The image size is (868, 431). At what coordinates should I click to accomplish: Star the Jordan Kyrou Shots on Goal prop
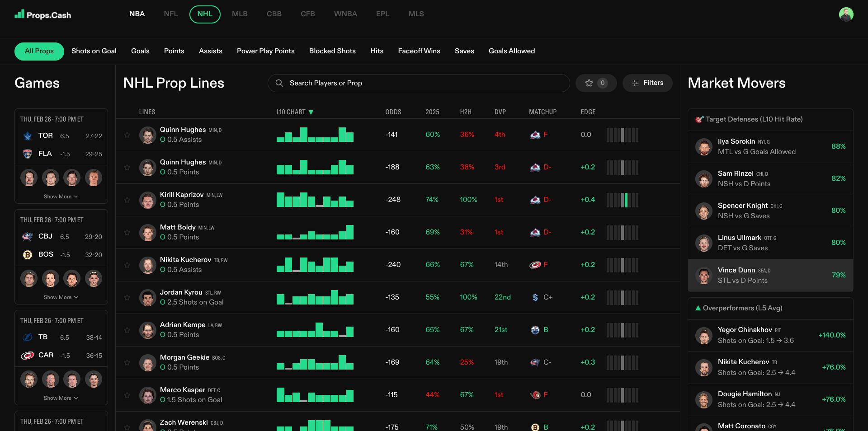coord(127,297)
